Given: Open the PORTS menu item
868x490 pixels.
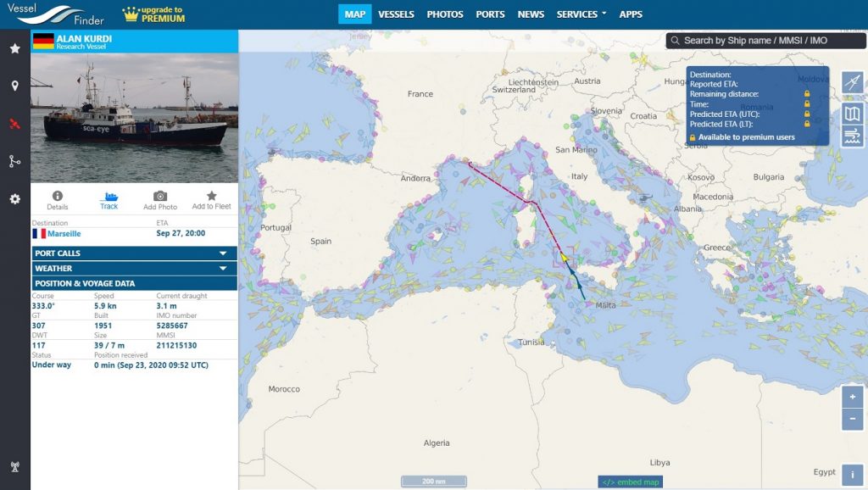Looking at the screenshot, I should (x=490, y=14).
